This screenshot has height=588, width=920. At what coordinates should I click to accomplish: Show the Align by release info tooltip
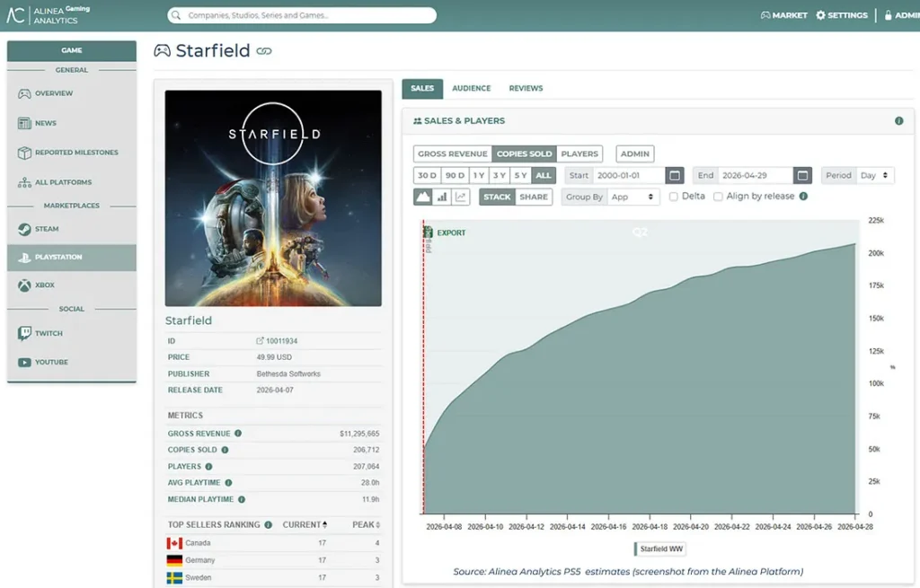(803, 197)
